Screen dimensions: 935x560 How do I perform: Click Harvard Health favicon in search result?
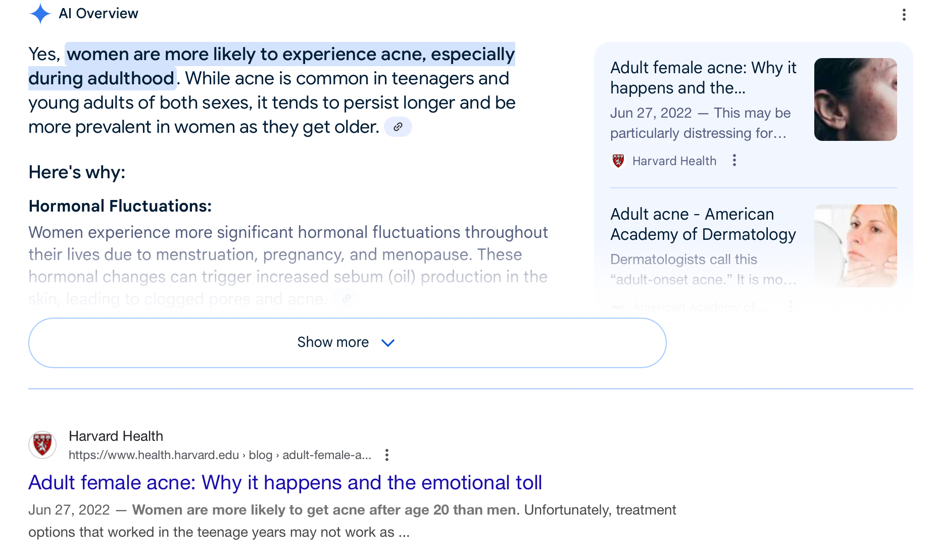[x=42, y=445]
